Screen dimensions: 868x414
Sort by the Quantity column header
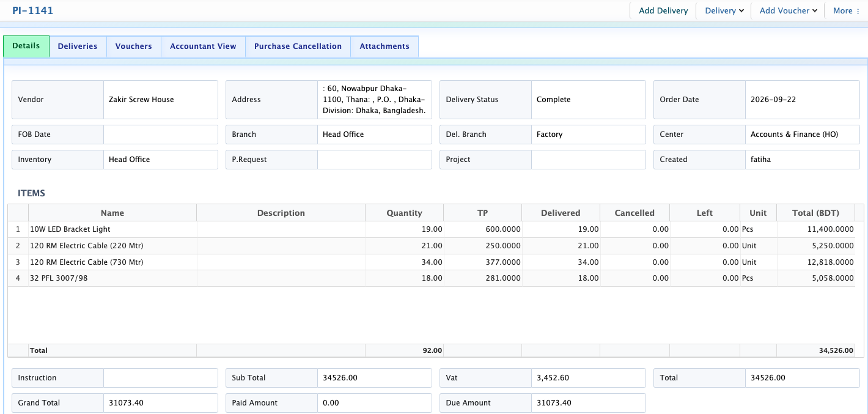point(405,213)
